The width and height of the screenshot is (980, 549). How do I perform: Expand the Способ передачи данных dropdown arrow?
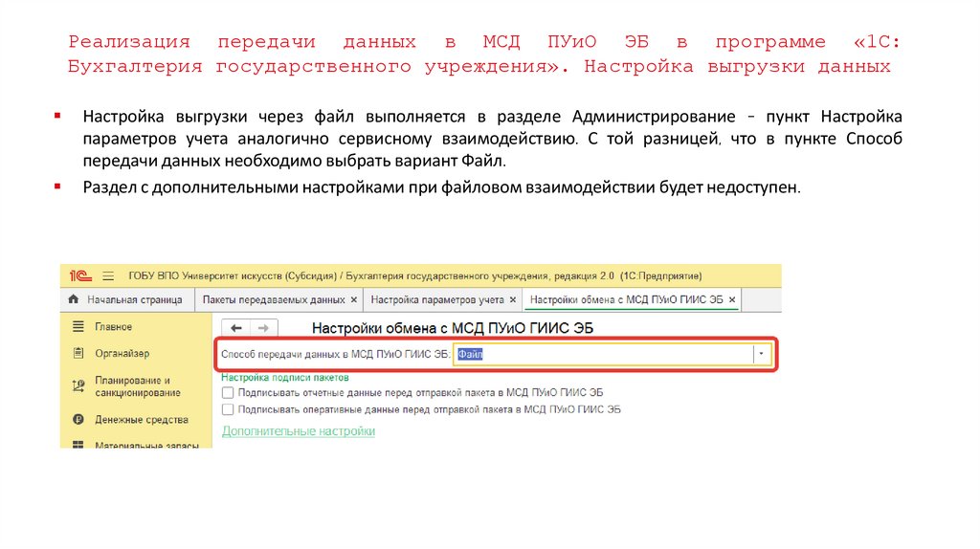(761, 354)
